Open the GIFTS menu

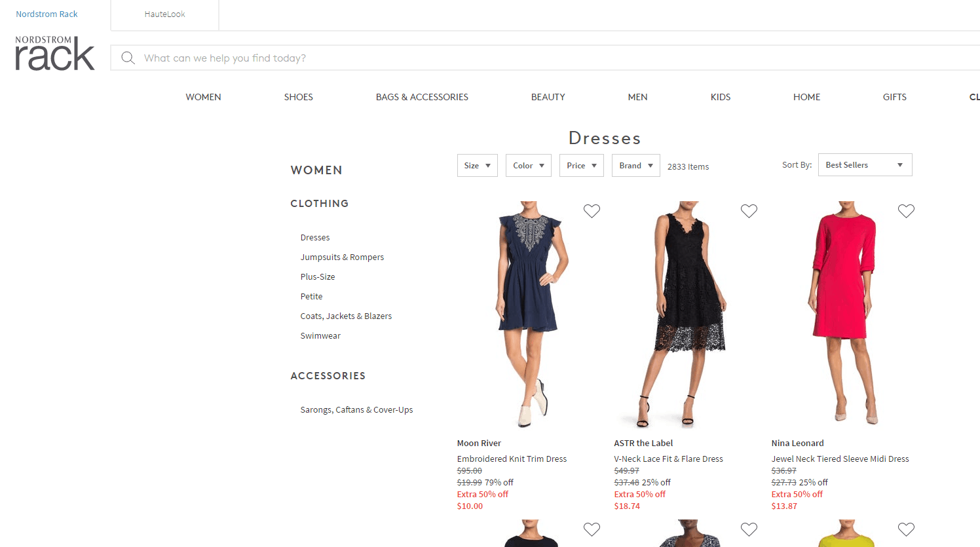tap(895, 97)
